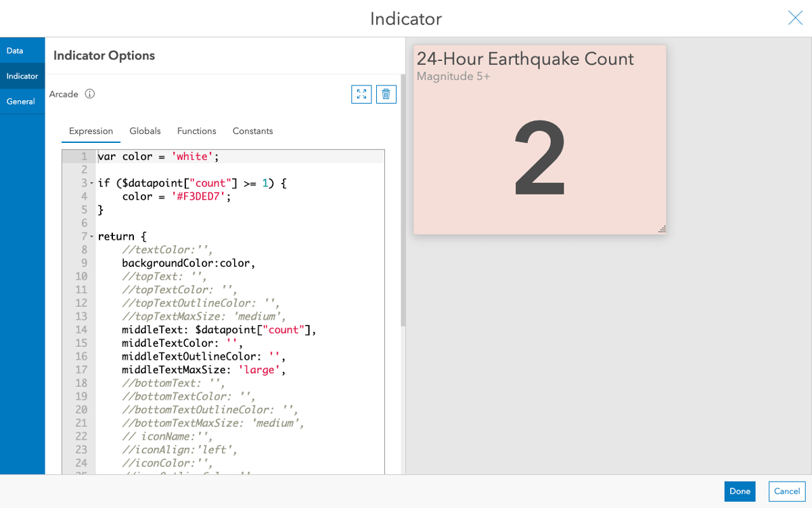Place cursor on the backgroundColor code line
Image resolution: width=812 pixels, height=508 pixels.
[x=188, y=263]
